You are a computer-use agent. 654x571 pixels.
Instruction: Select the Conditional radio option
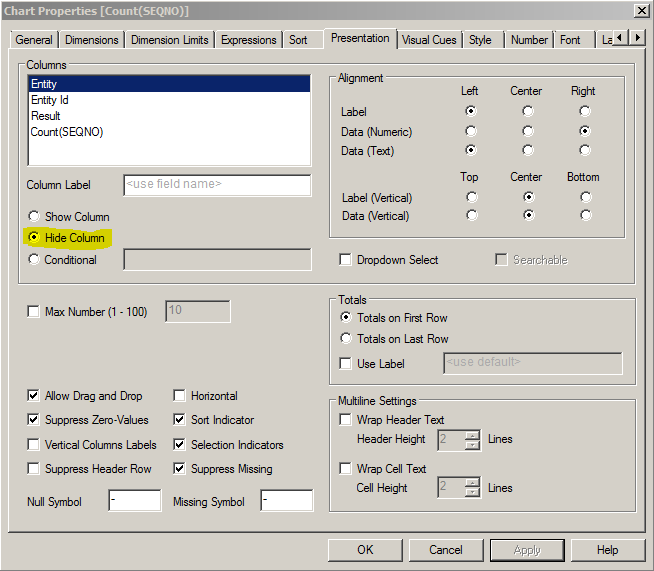coord(63,260)
